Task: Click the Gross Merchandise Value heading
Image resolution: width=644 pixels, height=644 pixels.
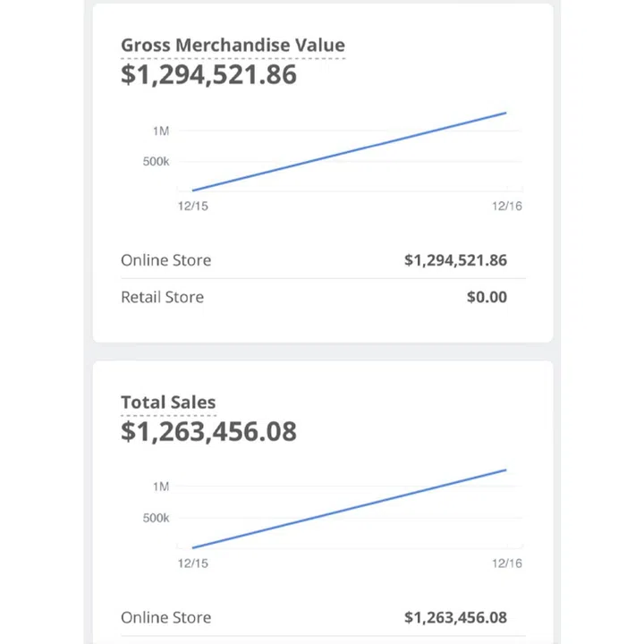Action: [x=233, y=46]
